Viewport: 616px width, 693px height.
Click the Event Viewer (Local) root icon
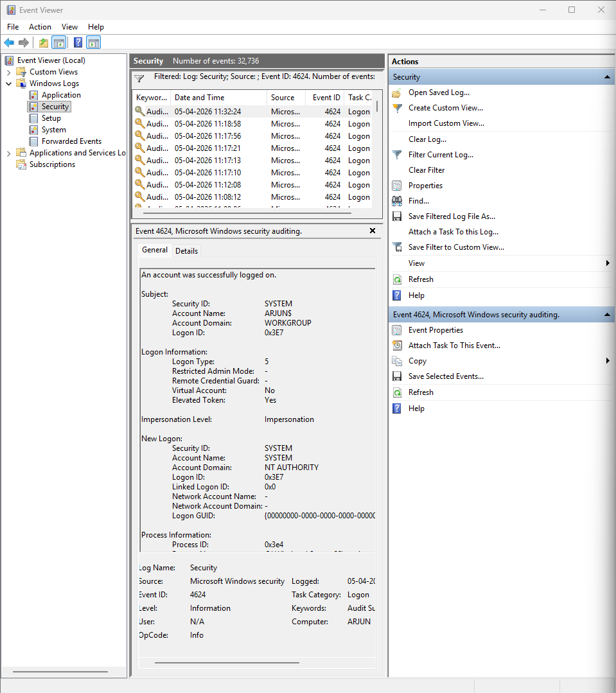coord(9,60)
